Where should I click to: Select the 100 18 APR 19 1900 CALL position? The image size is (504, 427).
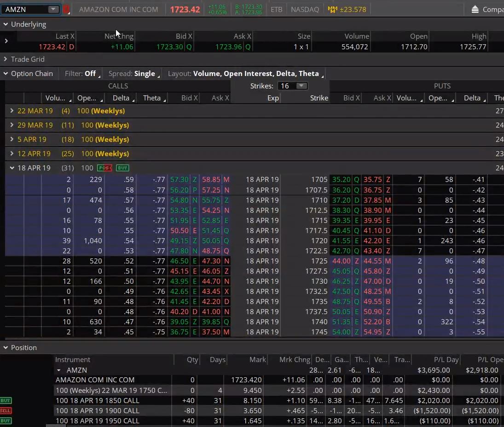pos(98,410)
